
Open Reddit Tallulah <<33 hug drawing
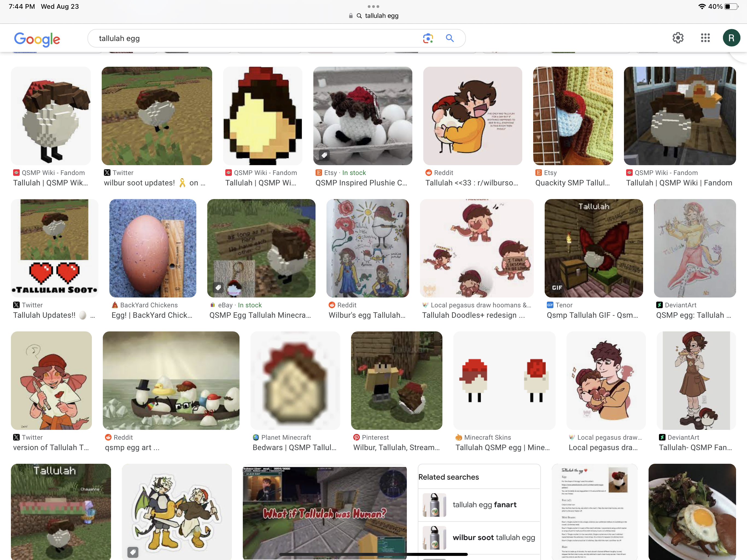[x=472, y=116]
